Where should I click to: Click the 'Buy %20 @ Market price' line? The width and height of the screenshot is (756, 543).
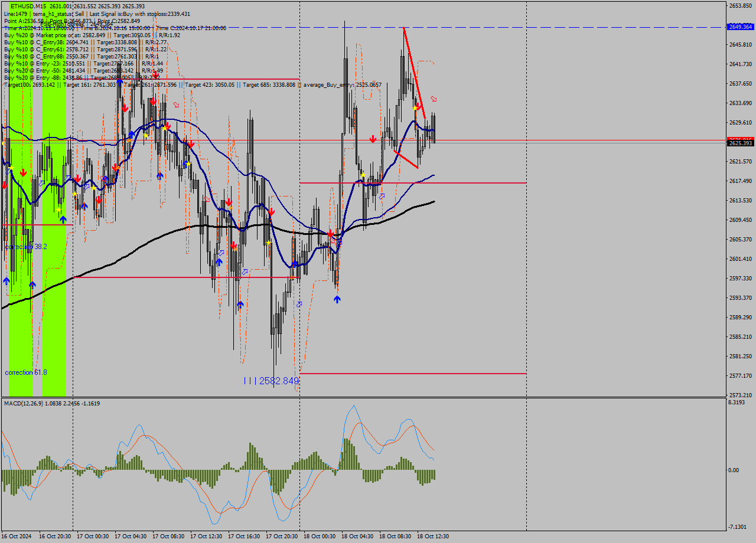pyautogui.click(x=92, y=35)
